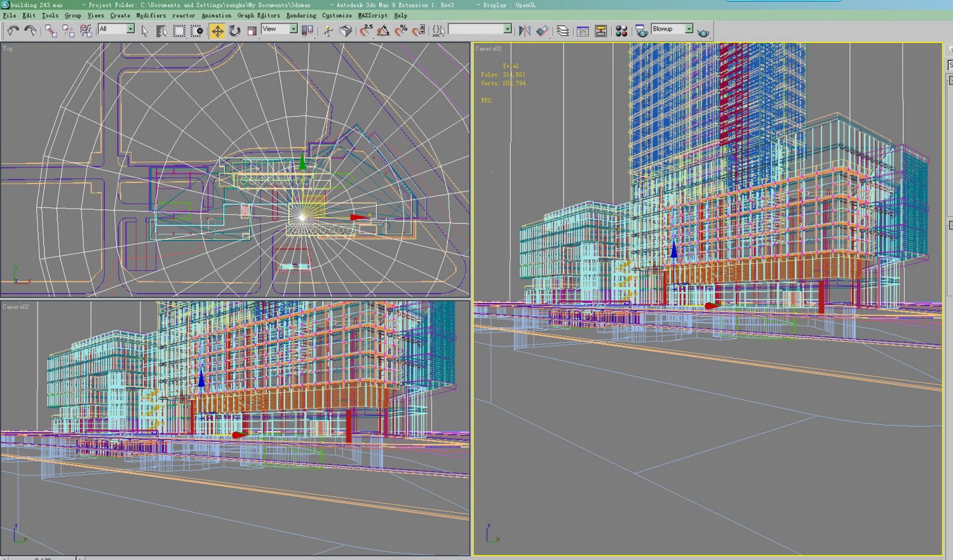Click the green Y-axis gizmo arrow in the Top viewport

(302, 163)
